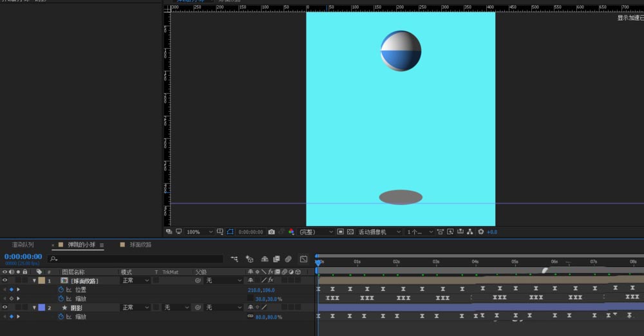Click the 位置 value 210.0,106.0
The image size is (644, 336).
pos(261,290)
